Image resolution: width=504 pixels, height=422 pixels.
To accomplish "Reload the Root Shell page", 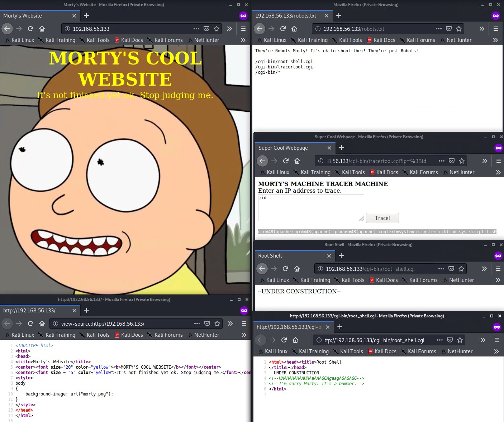I will pos(285,269).
